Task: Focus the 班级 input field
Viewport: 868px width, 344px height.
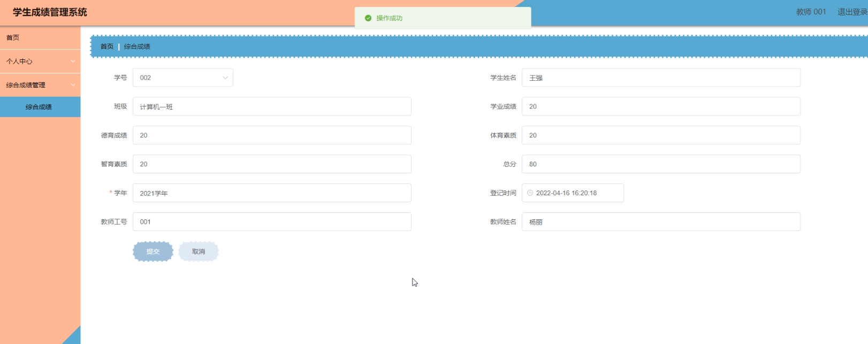Action: [x=272, y=106]
